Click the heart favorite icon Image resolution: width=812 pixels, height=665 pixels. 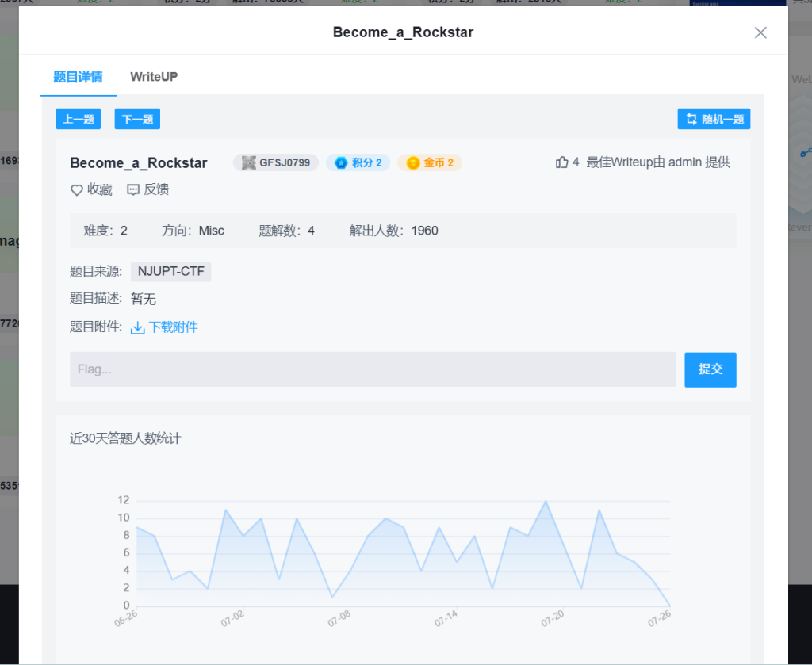tap(77, 190)
